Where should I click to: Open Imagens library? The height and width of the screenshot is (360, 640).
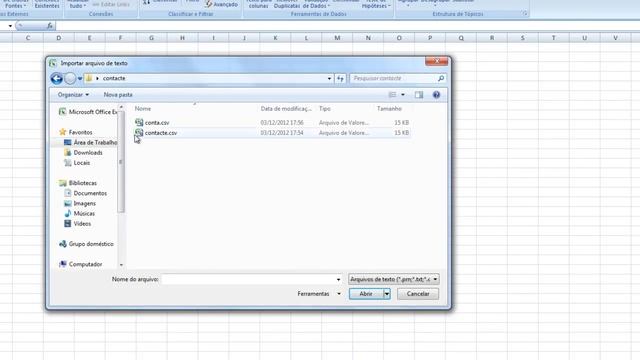pos(80,203)
